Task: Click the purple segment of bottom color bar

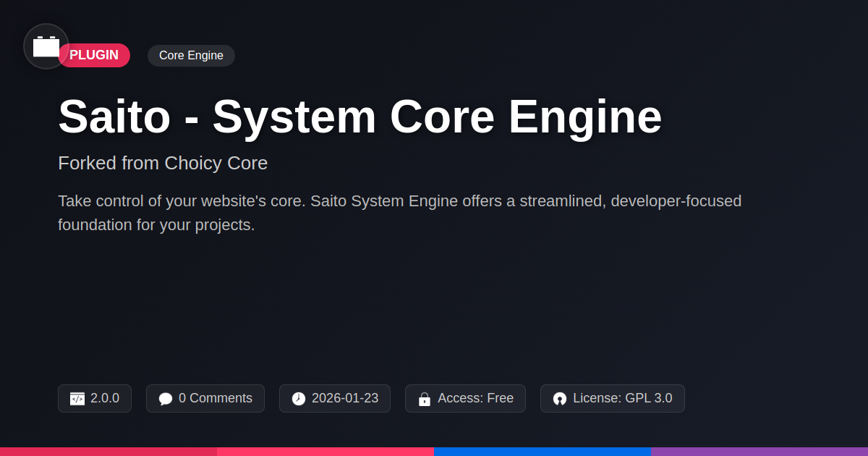Action: [x=759, y=452]
